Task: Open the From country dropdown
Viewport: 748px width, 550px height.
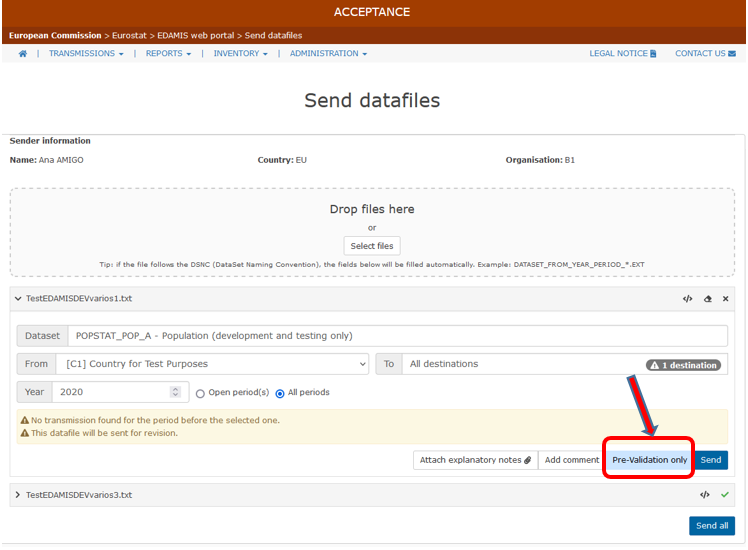Action: (212, 364)
